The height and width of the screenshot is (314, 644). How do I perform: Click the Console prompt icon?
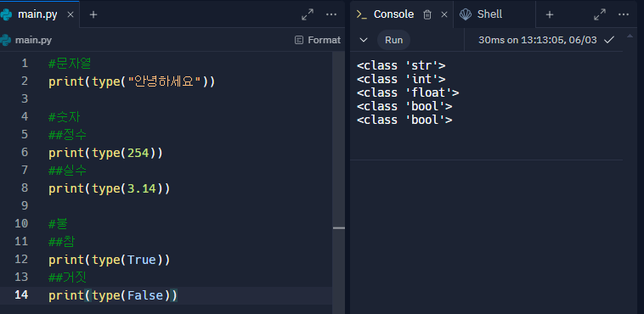(x=361, y=14)
